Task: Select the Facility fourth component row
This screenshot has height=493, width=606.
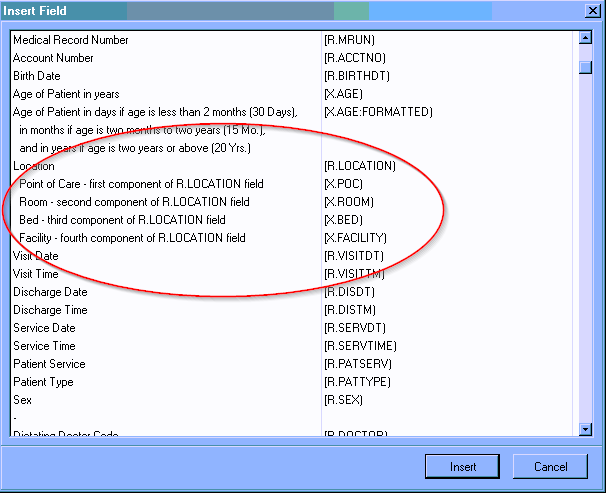Action: 132,238
